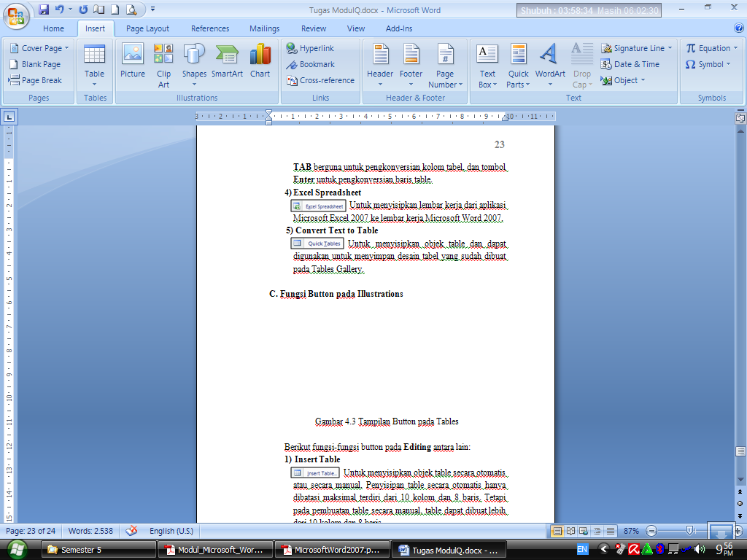The width and height of the screenshot is (747, 560).
Task: Open the Footer dropdown
Action: (411, 65)
